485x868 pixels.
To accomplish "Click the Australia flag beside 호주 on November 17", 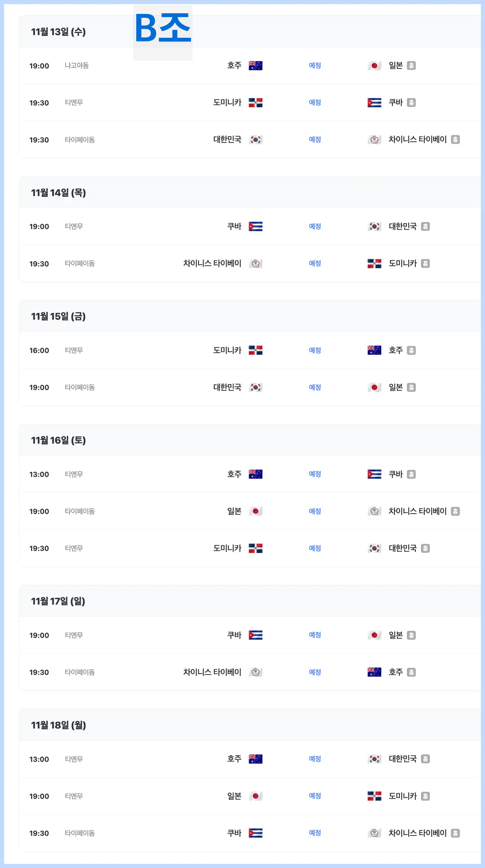I will click(x=375, y=672).
